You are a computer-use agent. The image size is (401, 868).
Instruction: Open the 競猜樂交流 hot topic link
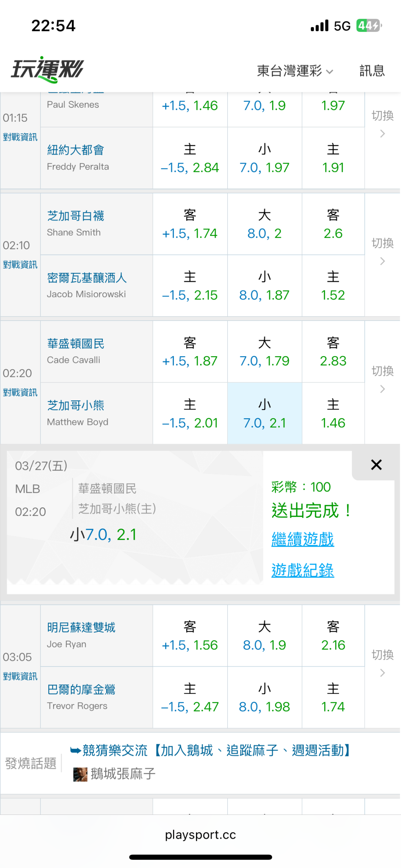coord(215,751)
